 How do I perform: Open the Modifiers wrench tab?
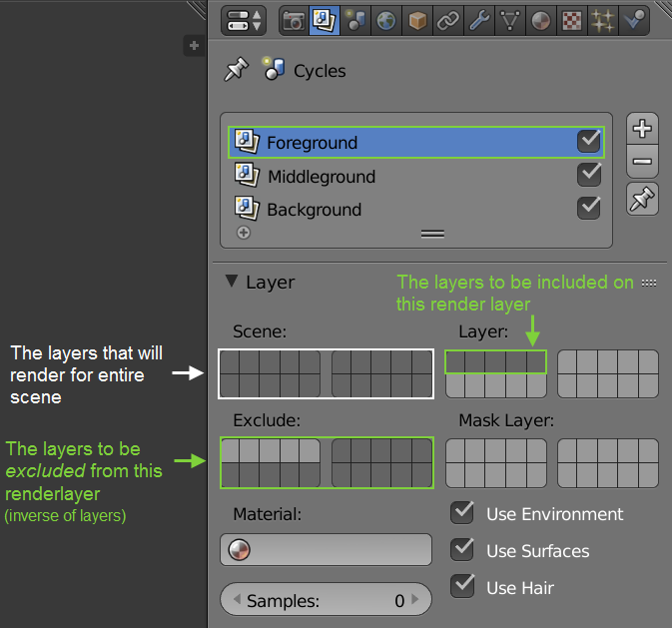tap(478, 21)
